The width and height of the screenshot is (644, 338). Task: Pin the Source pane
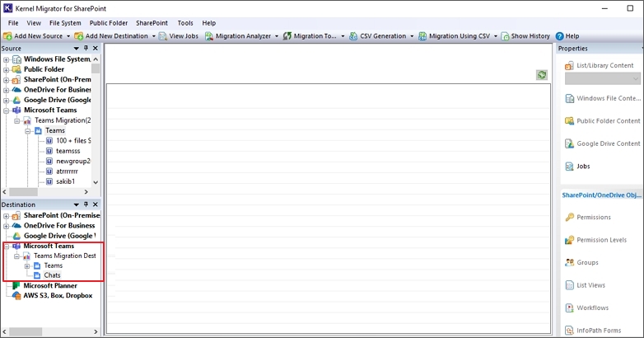tap(86, 48)
